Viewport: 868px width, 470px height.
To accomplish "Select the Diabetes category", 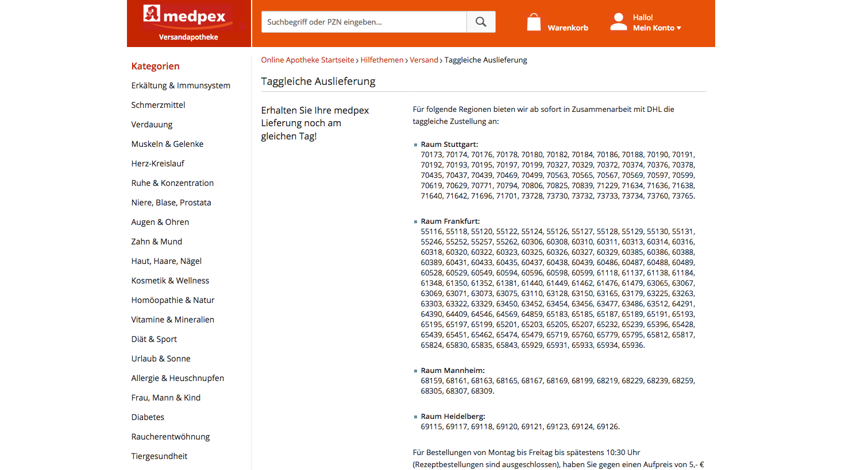I will [148, 417].
